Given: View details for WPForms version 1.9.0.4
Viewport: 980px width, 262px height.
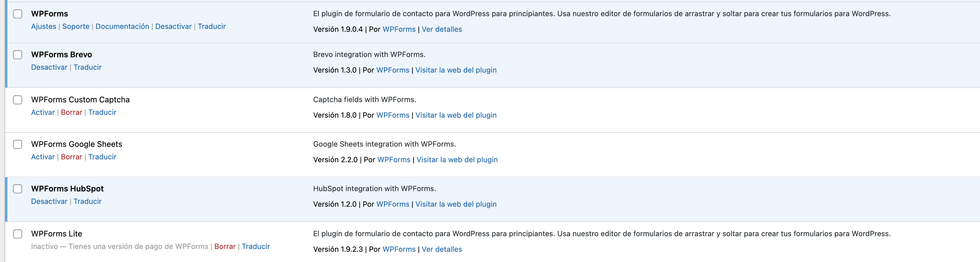Looking at the screenshot, I should (442, 29).
